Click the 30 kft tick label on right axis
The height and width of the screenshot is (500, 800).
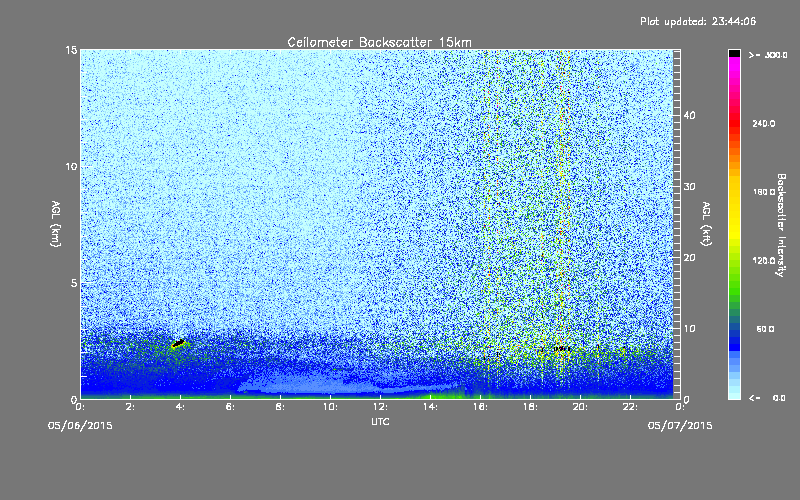[x=690, y=187]
